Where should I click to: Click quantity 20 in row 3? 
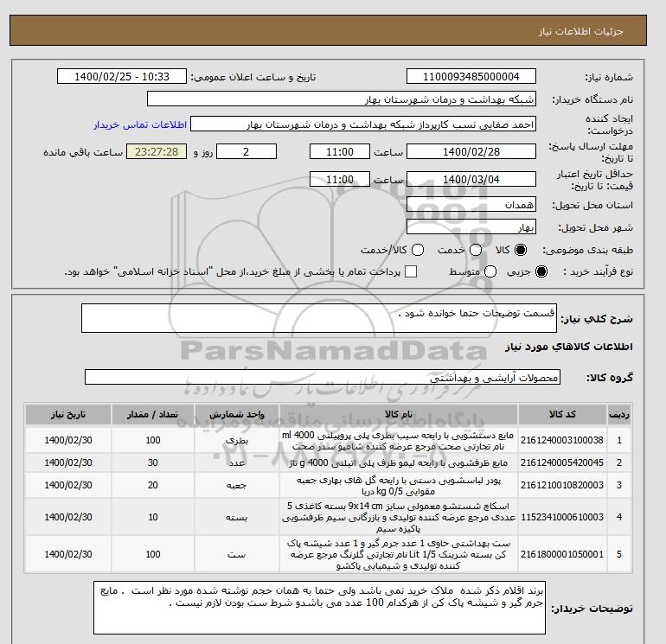(x=153, y=485)
